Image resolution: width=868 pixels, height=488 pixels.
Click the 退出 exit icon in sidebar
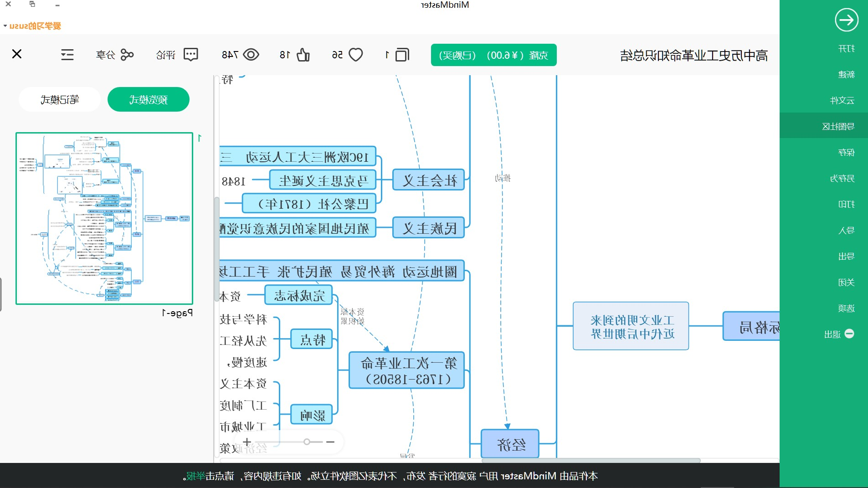point(849,334)
